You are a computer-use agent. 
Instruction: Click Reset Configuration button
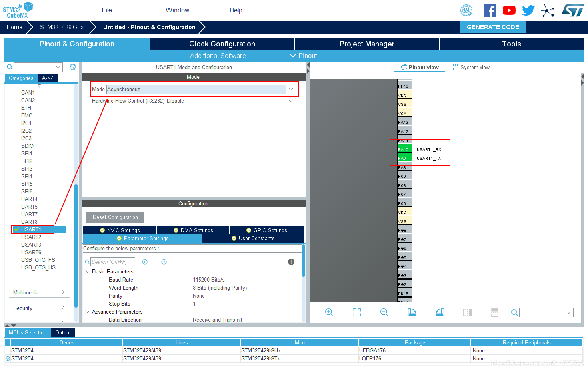pyautogui.click(x=115, y=217)
